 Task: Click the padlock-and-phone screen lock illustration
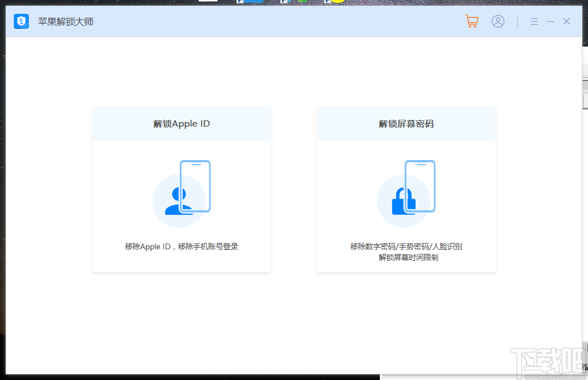point(406,193)
